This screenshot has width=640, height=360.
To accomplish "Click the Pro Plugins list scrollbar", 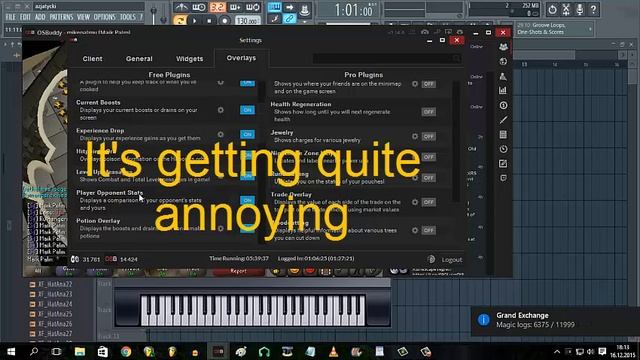I will click(x=456, y=141).
